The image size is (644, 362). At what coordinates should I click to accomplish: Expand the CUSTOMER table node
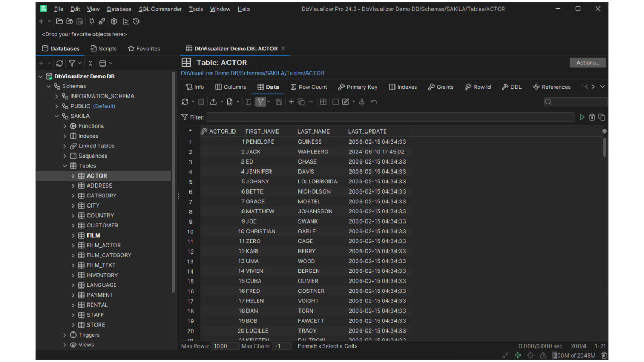73,225
